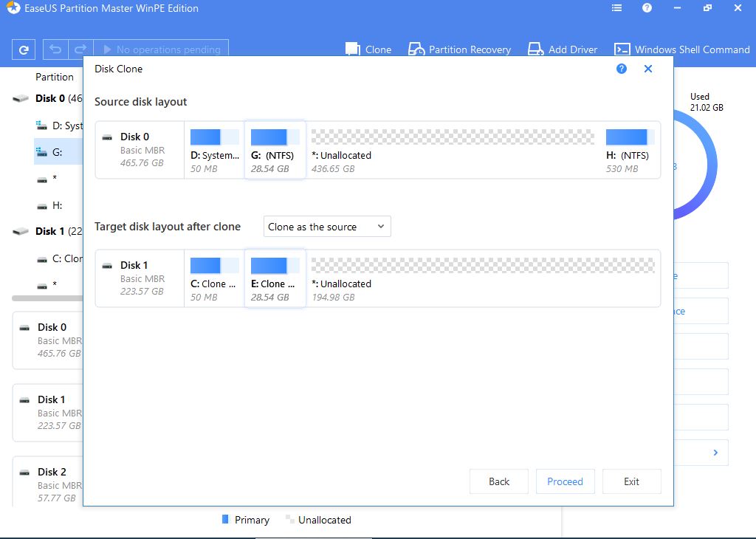The width and height of the screenshot is (756, 539).
Task: Click the redo arrow icon
Action: click(81, 50)
